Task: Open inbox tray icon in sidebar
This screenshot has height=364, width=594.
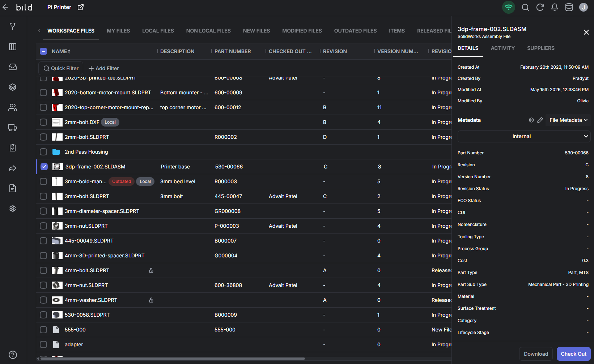Action: [13, 67]
